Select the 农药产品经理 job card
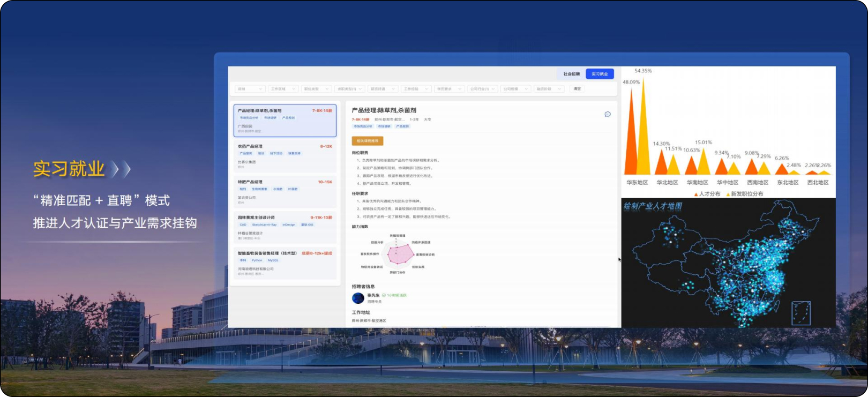The height and width of the screenshot is (397, 868). click(x=285, y=155)
